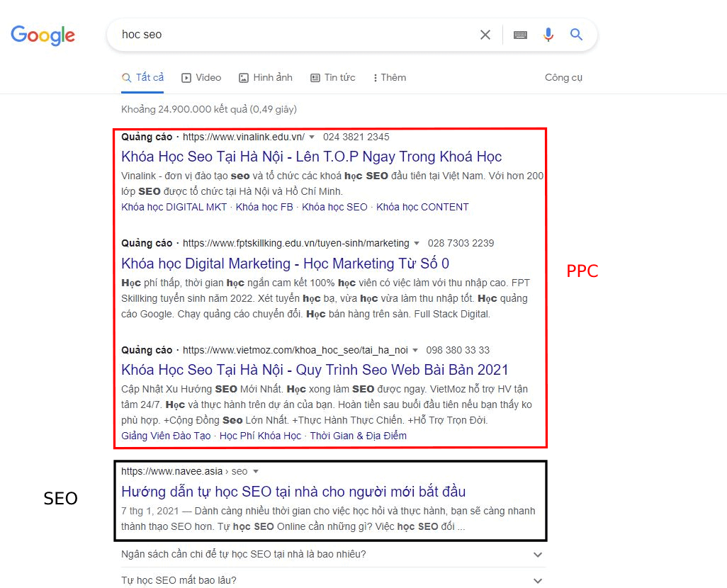Click the microphone voice search icon

click(x=548, y=35)
